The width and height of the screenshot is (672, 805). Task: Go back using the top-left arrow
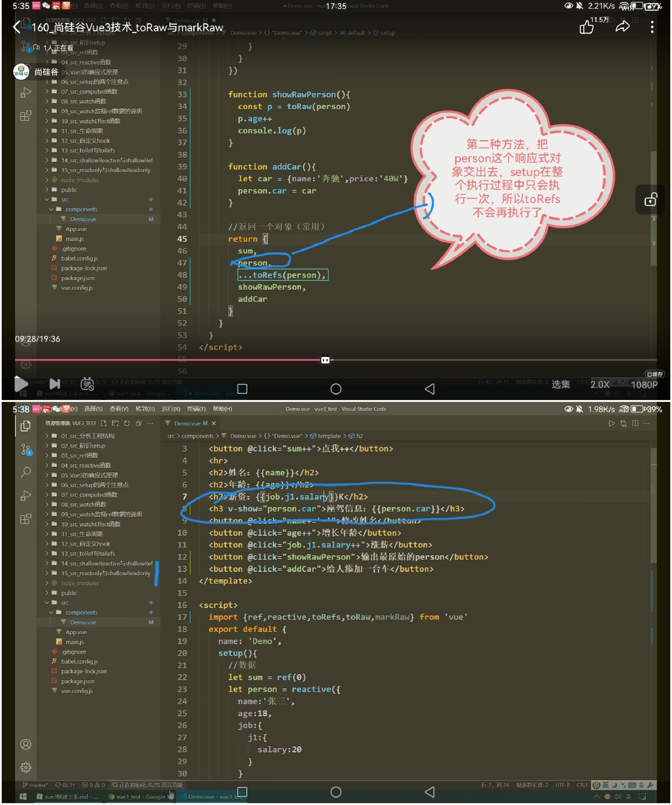click(16, 27)
